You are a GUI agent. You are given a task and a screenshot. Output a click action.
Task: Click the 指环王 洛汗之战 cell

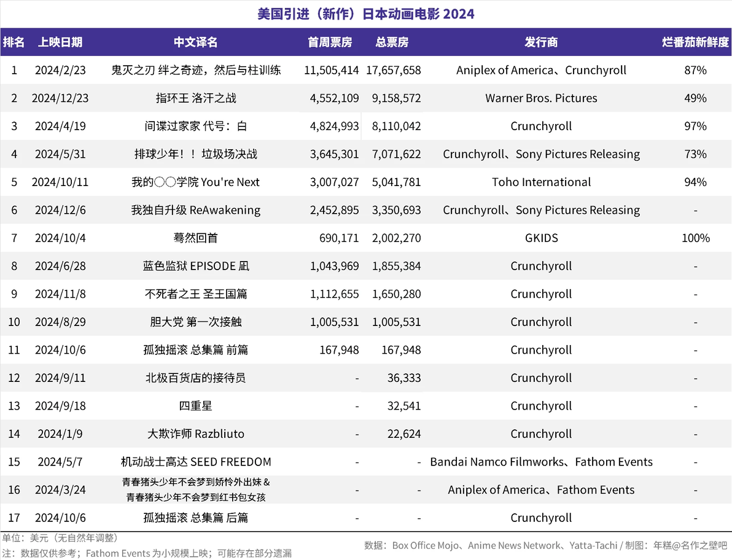click(196, 98)
